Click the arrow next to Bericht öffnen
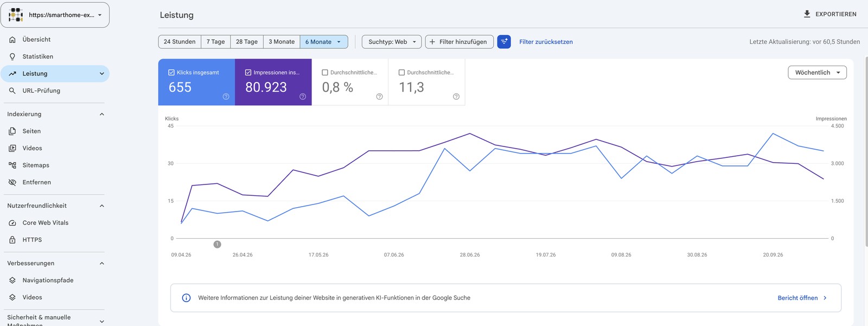 [825, 298]
